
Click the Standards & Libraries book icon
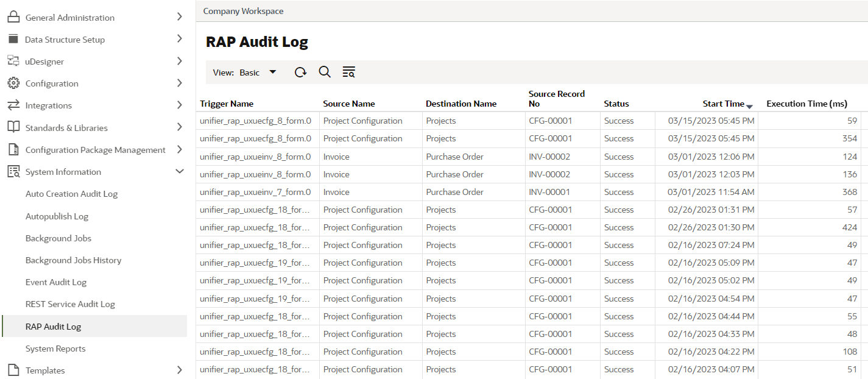[x=12, y=127]
